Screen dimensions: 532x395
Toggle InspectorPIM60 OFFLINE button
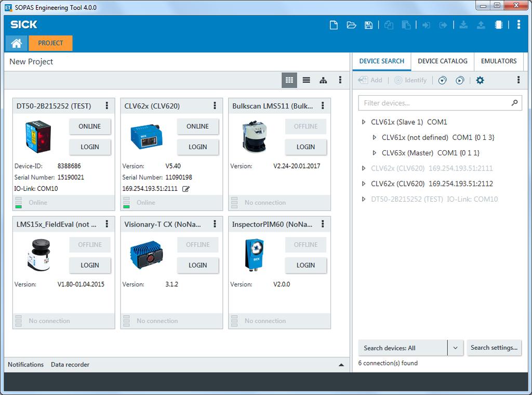click(x=305, y=245)
